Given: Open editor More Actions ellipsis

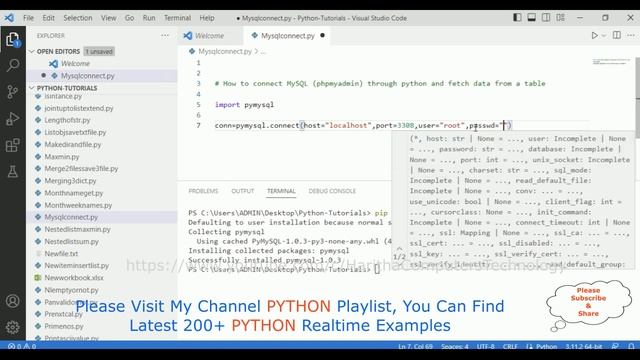Looking at the screenshot, I should point(631,36).
